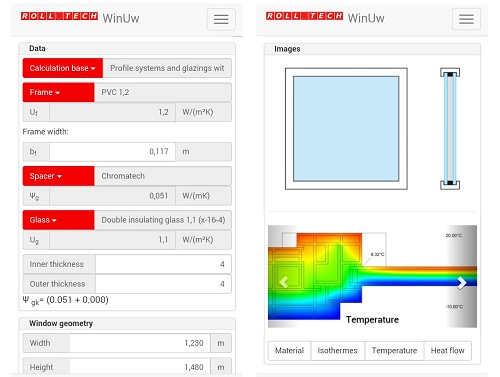Image resolution: width=500 pixels, height=377 pixels.
Task: Switch to the Material tab
Action: coord(289,350)
